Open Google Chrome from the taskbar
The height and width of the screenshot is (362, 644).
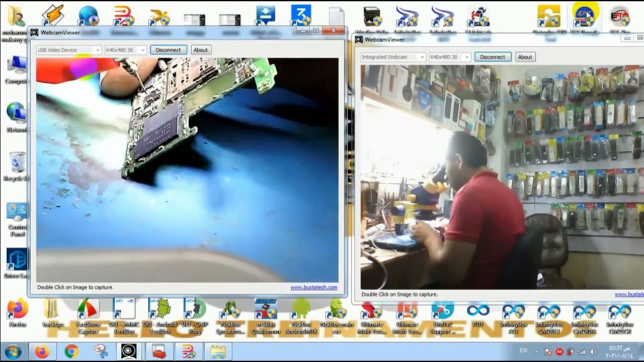tap(71, 351)
